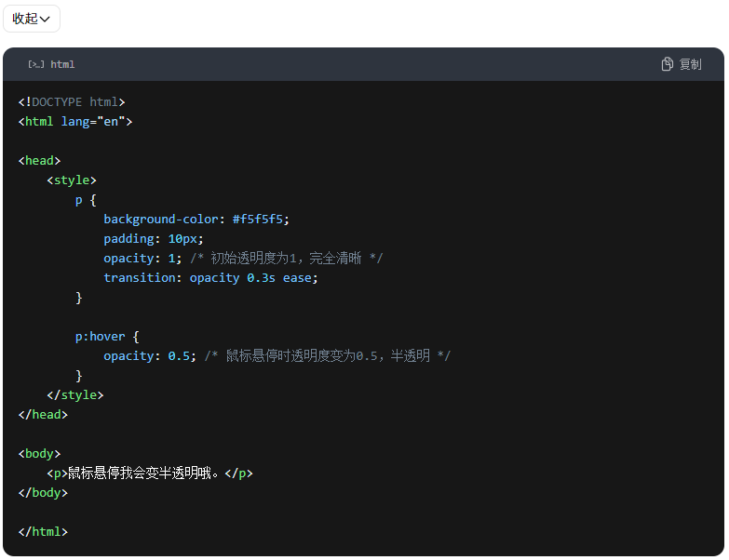
Task: Click the closing style tag
Action: 75,394
